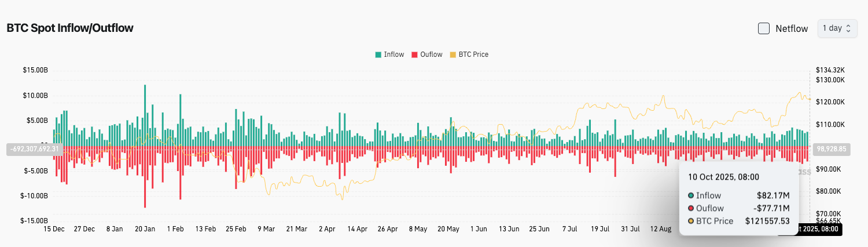The height and width of the screenshot is (247, 868).
Task: Click the yellow BTC Price dot in tooltip
Action: point(691,221)
